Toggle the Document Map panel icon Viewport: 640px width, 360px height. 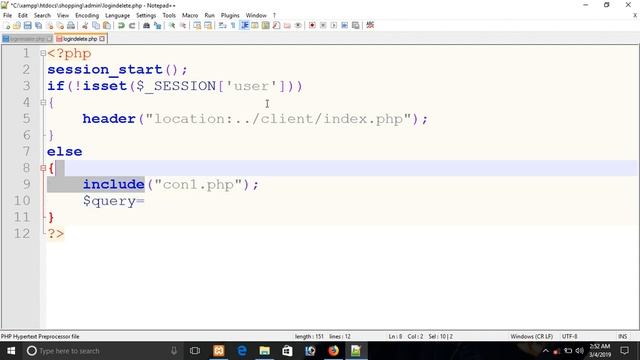[x=266, y=25]
